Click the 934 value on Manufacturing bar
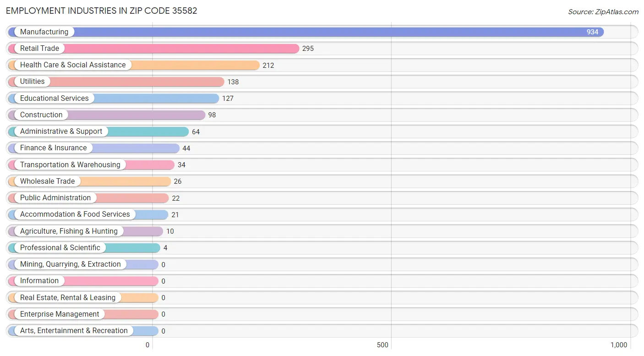 pos(593,32)
